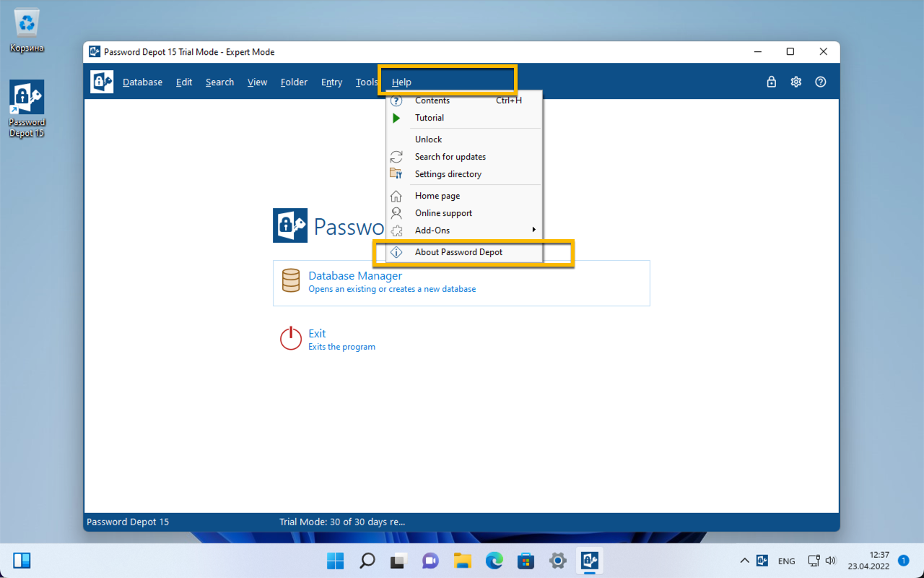The height and width of the screenshot is (578, 924).
Task: Choose Unlock from the Help menu
Action: point(464,139)
